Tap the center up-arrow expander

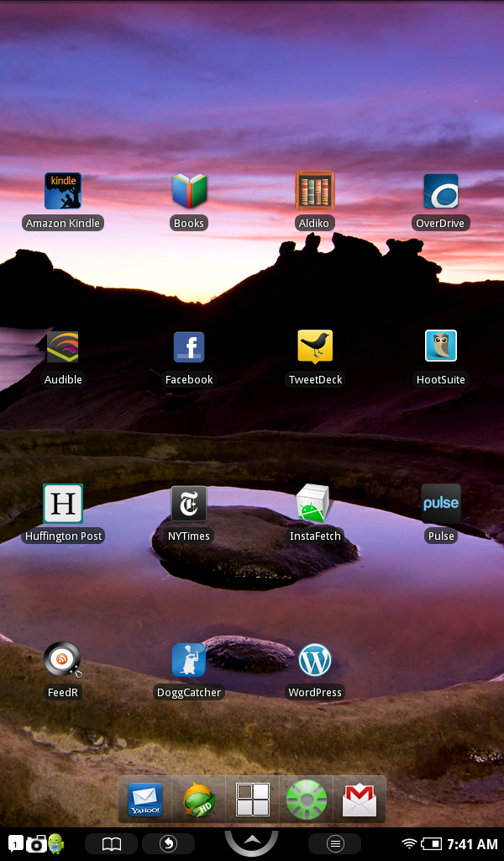pyautogui.click(x=252, y=842)
